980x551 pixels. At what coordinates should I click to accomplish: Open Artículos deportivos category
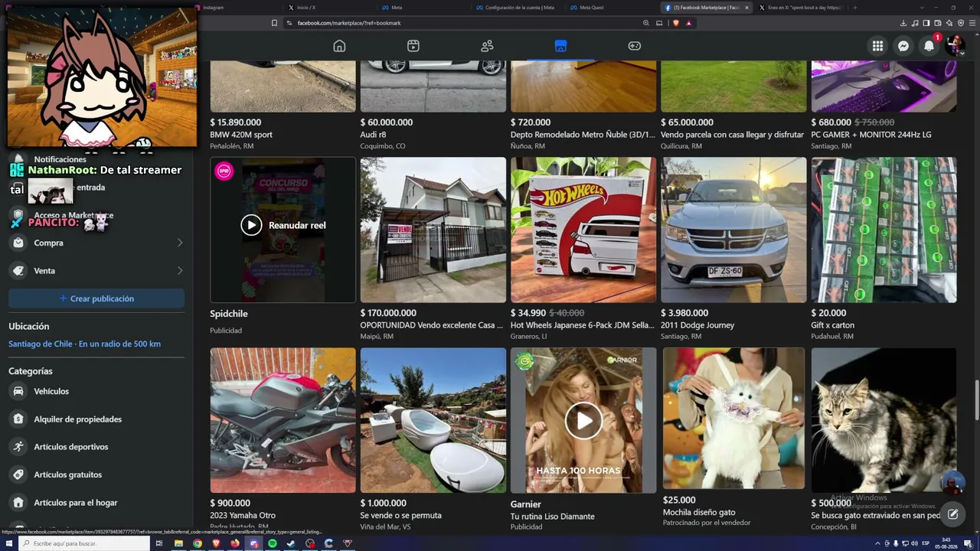tap(96, 447)
